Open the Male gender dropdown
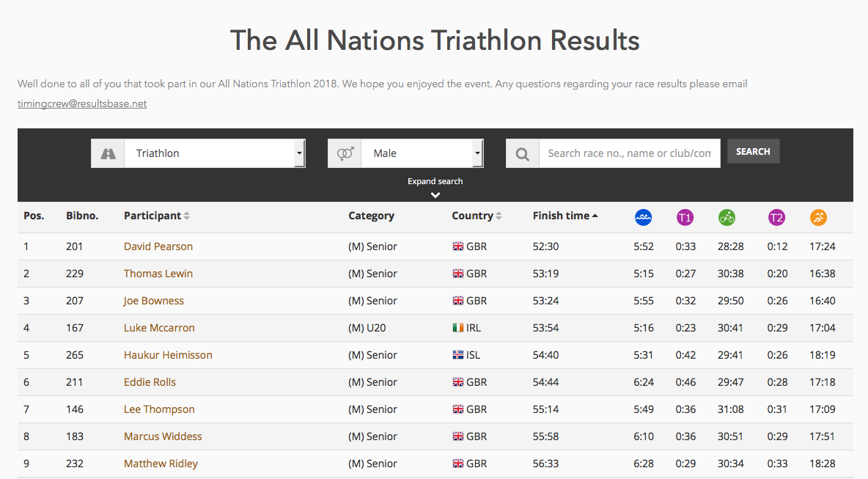 coord(422,153)
